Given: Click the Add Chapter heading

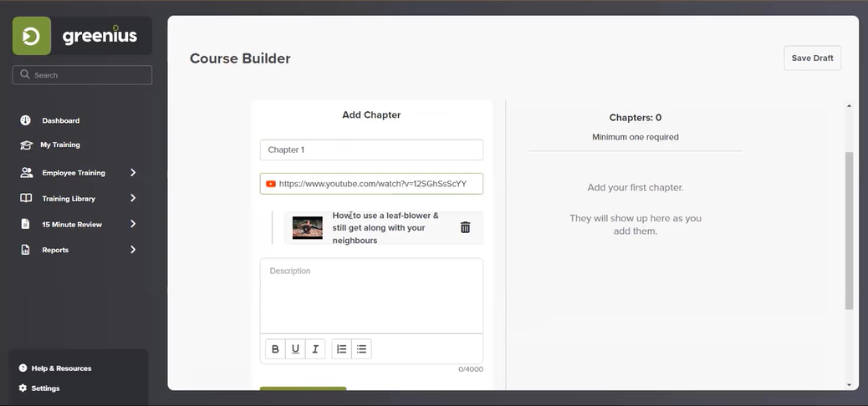Looking at the screenshot, I should (x=371, y=115).
